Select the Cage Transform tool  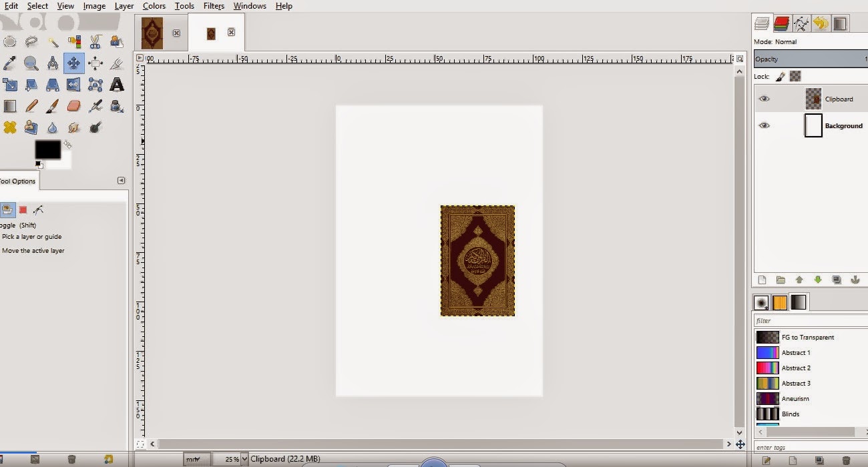pos(95,85)
